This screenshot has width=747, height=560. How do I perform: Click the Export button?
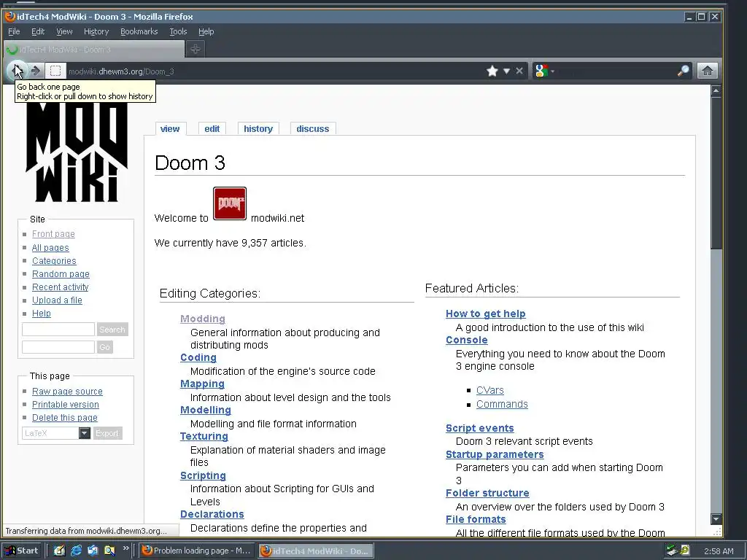coord(107,433)
